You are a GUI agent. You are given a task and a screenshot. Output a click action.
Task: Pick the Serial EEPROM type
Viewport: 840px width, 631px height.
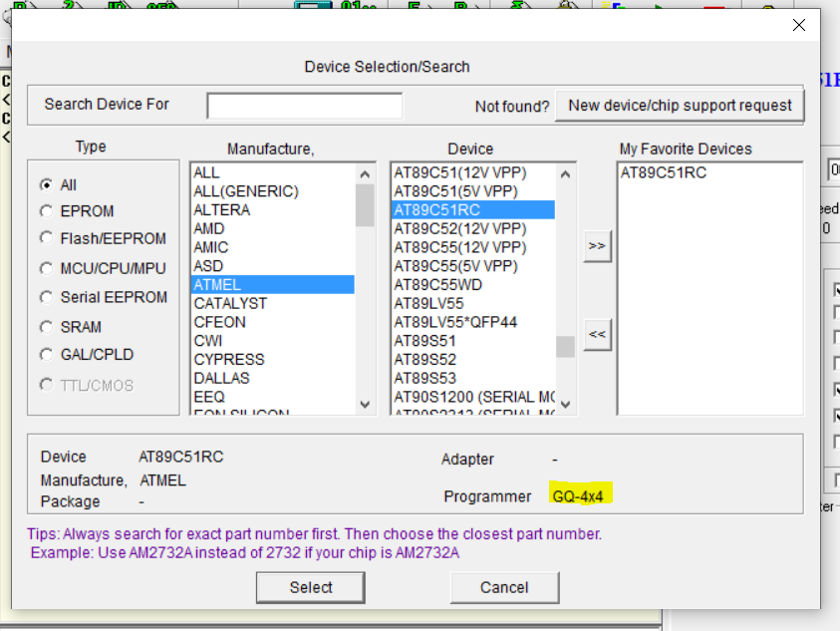[x=46, y=297]
